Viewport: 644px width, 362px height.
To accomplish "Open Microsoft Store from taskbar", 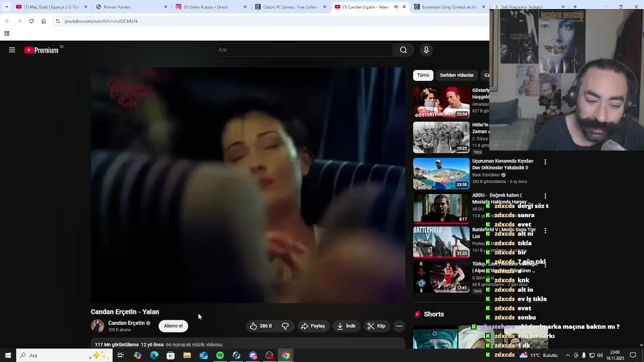I will click(x=171, y=355).
